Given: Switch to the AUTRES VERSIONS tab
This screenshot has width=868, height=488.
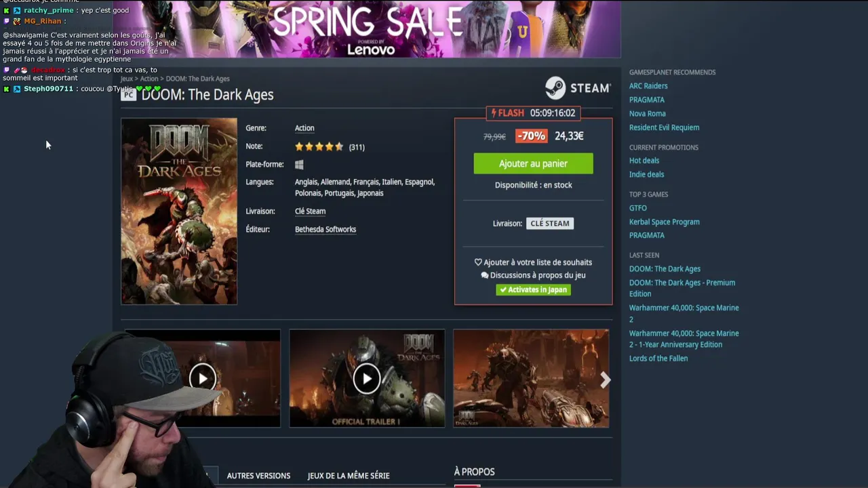Looking at the screenshot, I should [x=258, y=476].
